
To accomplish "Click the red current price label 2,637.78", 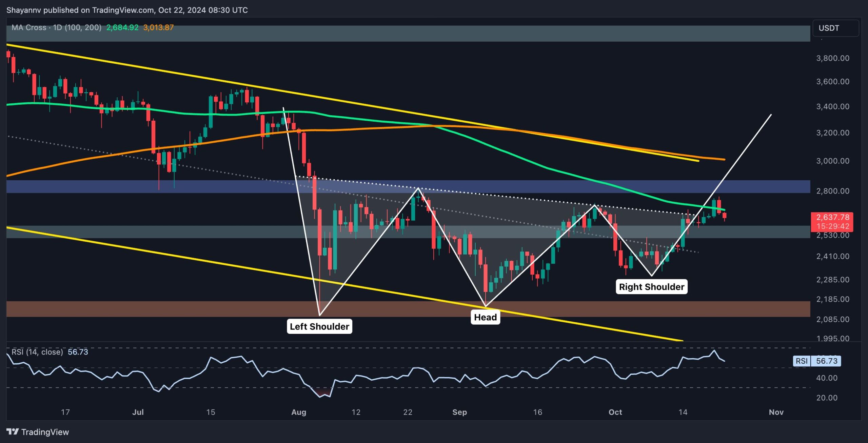I will (832, 218).
